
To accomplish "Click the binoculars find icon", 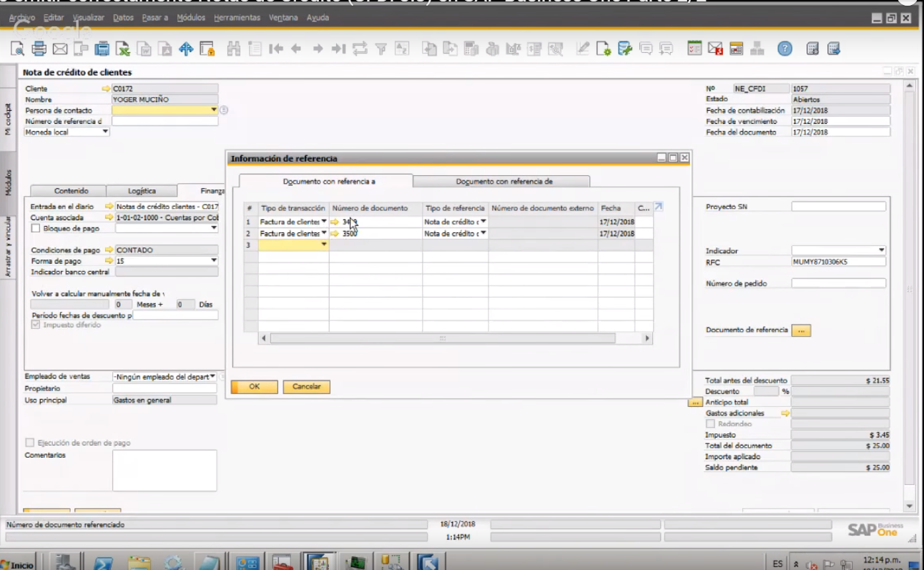I will [x=233, y=49].
